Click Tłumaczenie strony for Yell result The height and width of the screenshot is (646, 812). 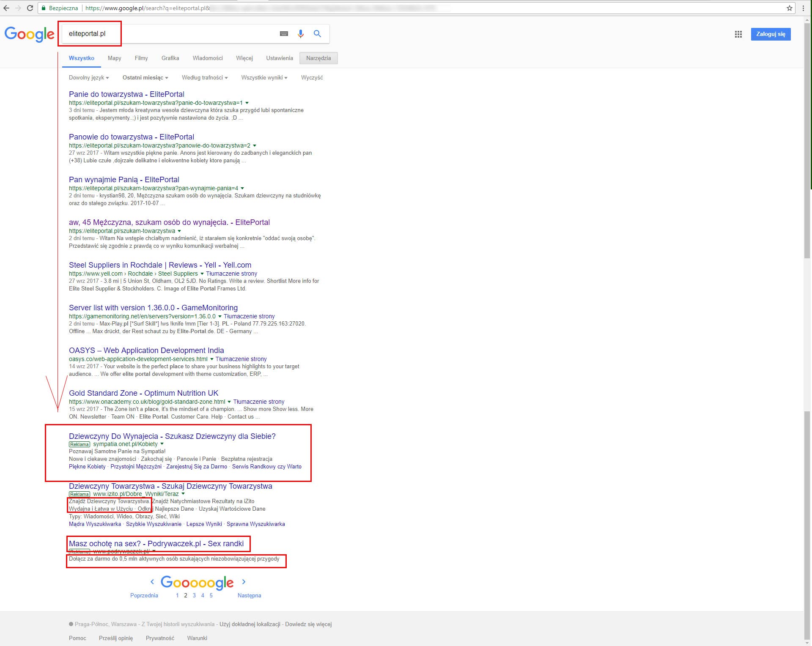232,274
